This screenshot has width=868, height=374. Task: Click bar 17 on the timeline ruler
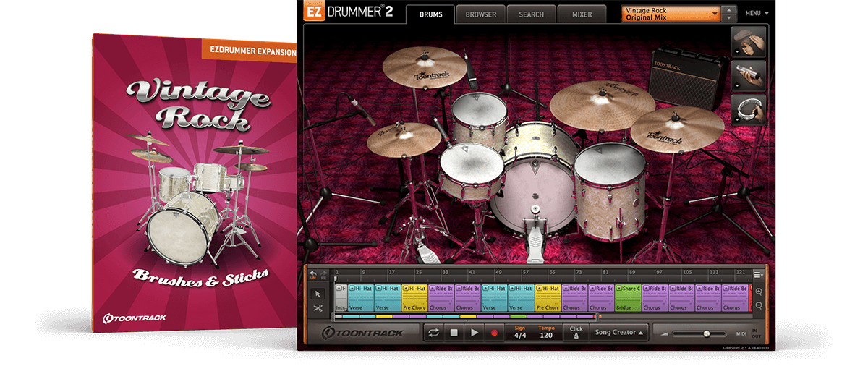tap(391, 273)
